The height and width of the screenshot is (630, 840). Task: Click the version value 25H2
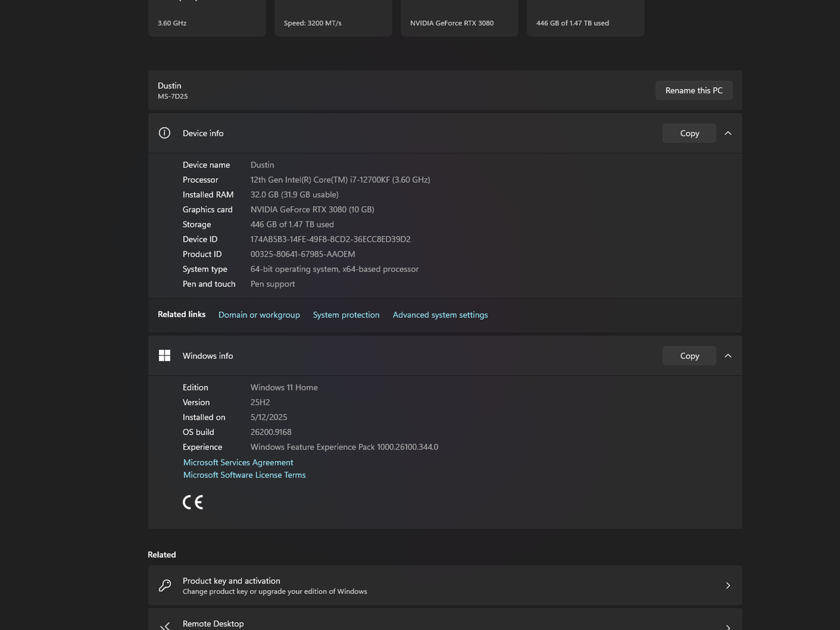tap(260, 402)
